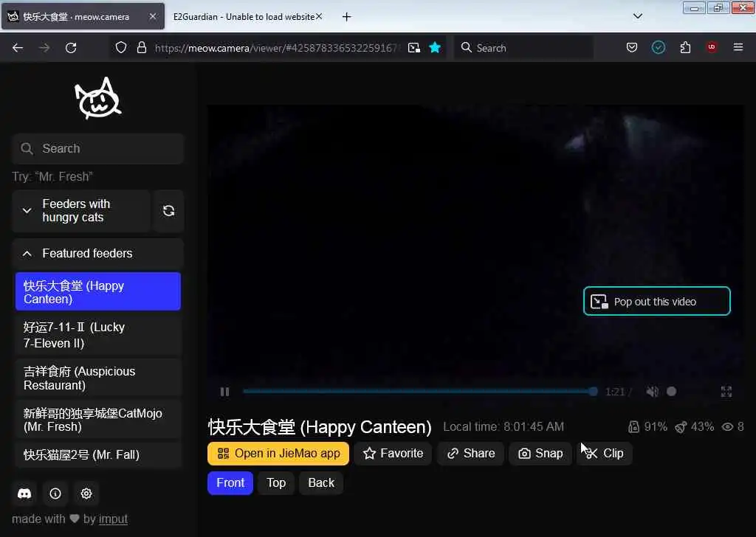This screenshot has height=537, width=756.
Task: Click the Local time 8:01:45 AM text
Action: click(x=504, y=426)
